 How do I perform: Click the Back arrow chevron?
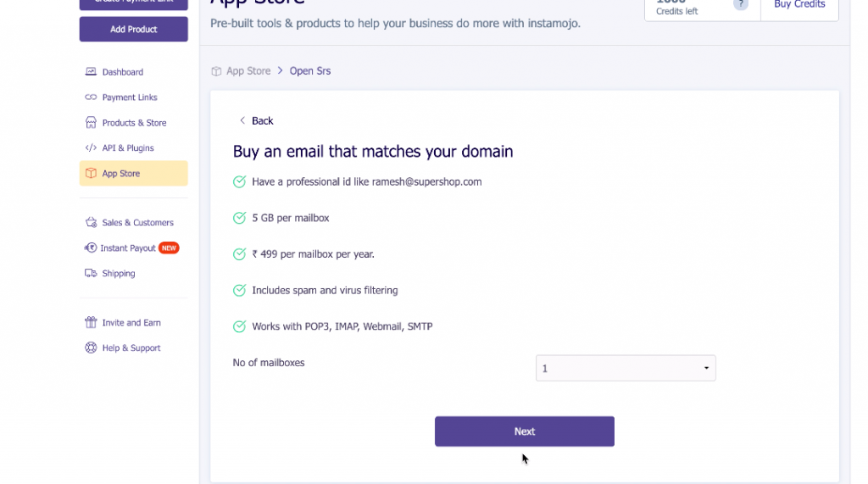click(x=242, y=121)
